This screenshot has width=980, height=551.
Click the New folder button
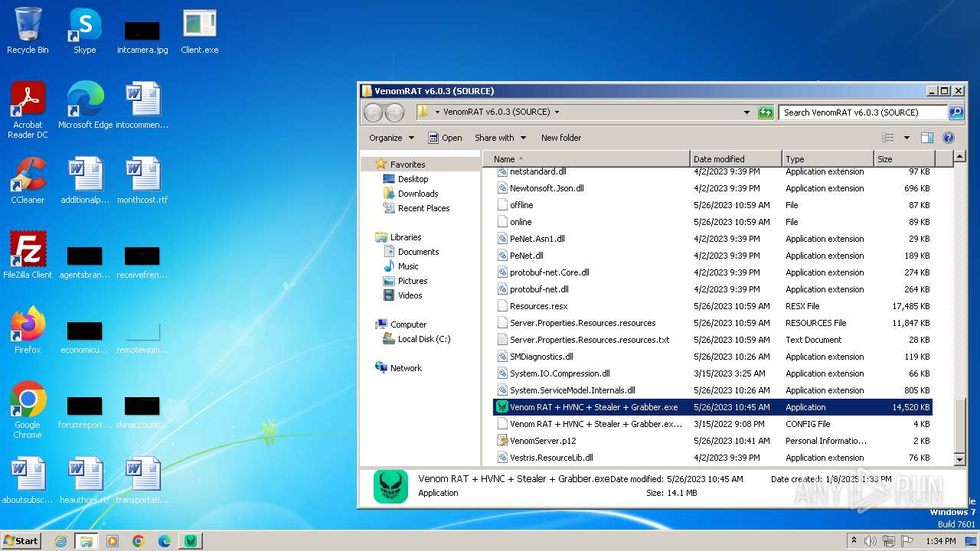coord(561,138)
